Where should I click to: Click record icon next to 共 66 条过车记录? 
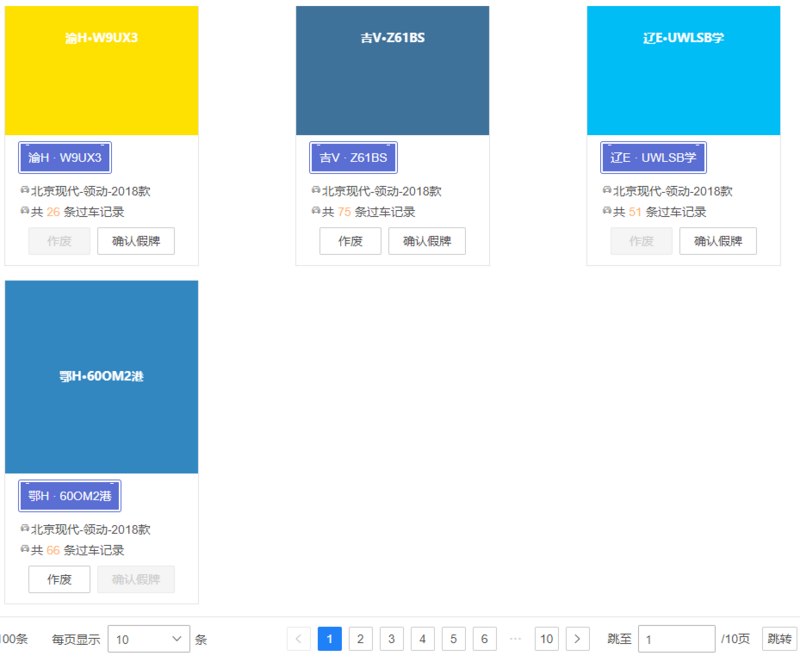pyautogui.click(x=24, y=548)
